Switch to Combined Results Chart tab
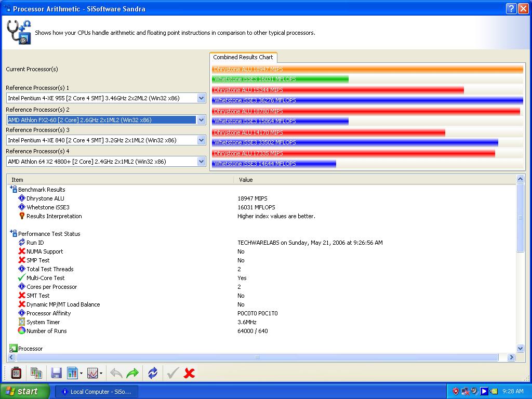 (243, 57)
